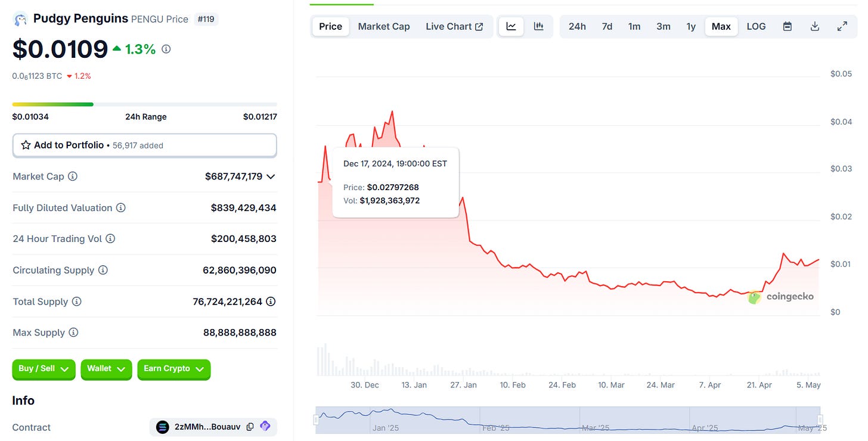Copy the contract address icon

[250, 427]
